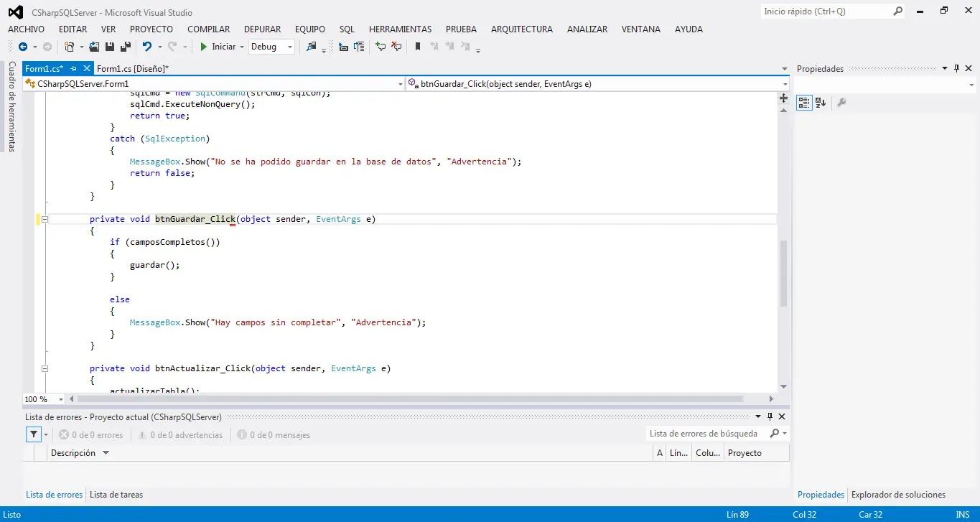Switch to the Lista de tareas tab

tap(116, 495)
